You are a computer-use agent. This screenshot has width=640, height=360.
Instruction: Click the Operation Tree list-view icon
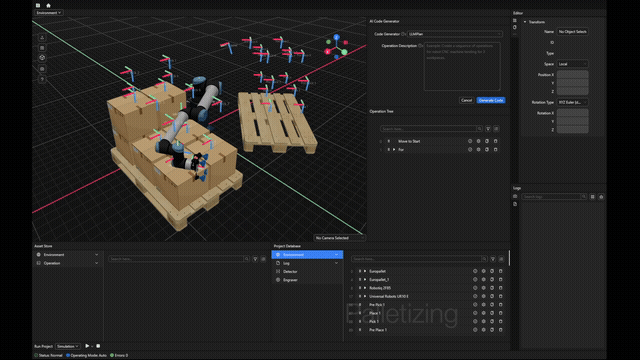(496, 129)
